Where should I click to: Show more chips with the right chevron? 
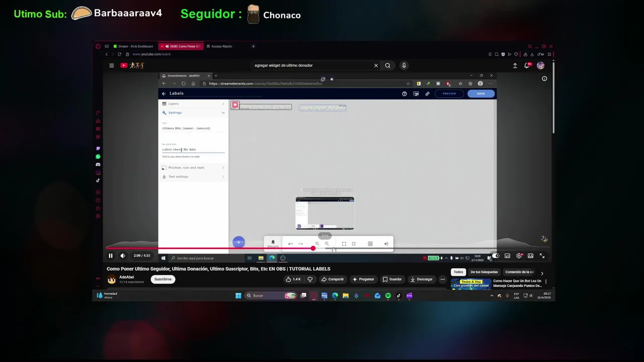[x=542, y=273]
